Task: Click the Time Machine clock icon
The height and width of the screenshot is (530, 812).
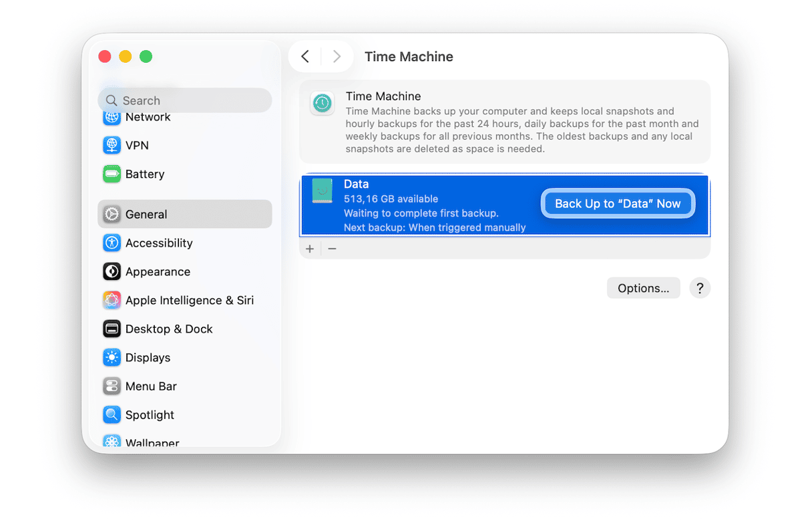Action: tap(323, 103)
